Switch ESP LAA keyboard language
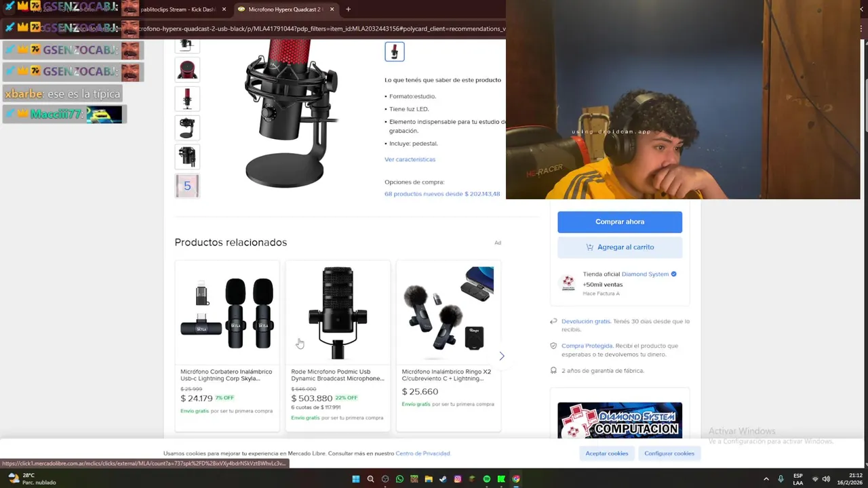This screenshot has width=868, height=488. (x=798, y=479)
